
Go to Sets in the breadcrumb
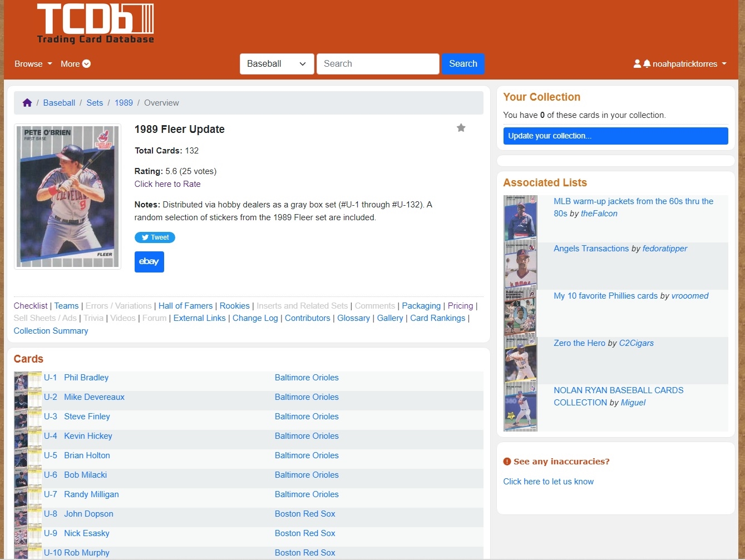95,103
